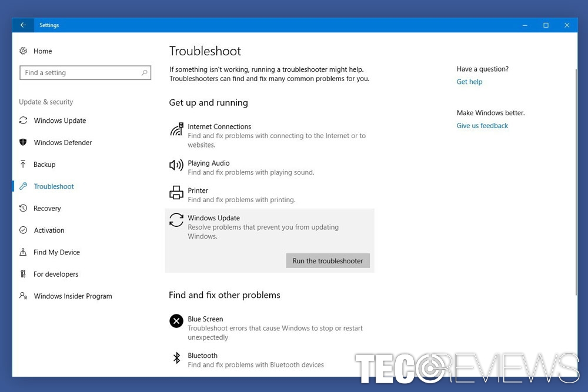Viewport: 588px width, 392px height.
Task: Open For developers settings
Action: pos(56,274)
